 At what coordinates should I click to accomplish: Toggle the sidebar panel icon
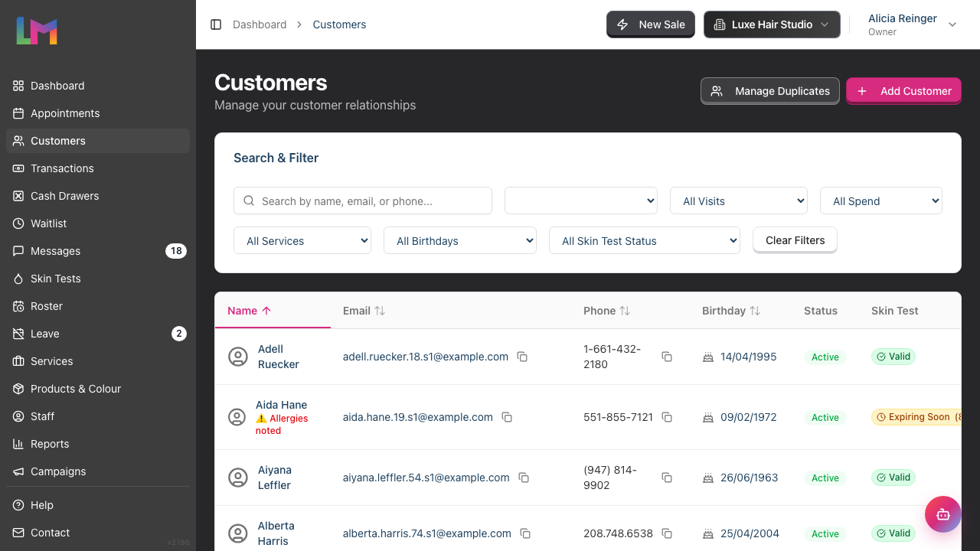pos(216,24)
